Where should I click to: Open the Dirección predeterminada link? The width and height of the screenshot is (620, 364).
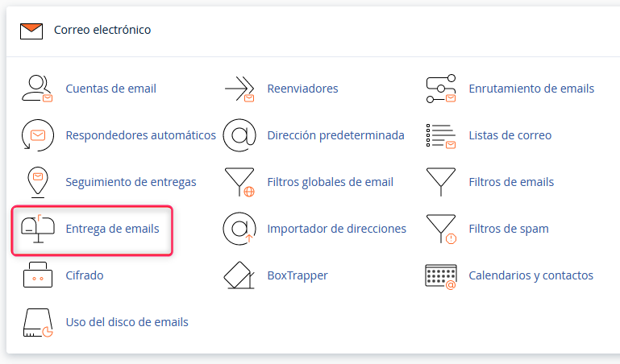pyautogui.click(x=335, y=135)
